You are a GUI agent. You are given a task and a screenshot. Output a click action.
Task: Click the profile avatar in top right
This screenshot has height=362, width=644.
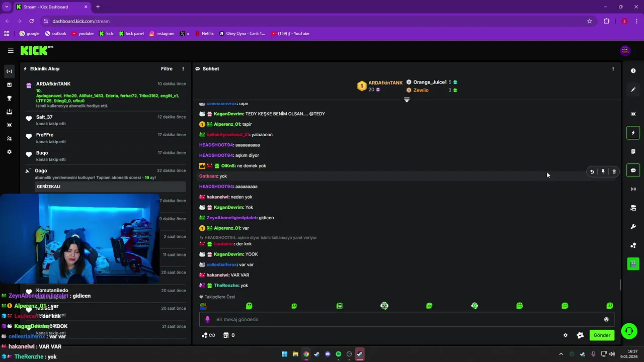click(x=625, y=50)
